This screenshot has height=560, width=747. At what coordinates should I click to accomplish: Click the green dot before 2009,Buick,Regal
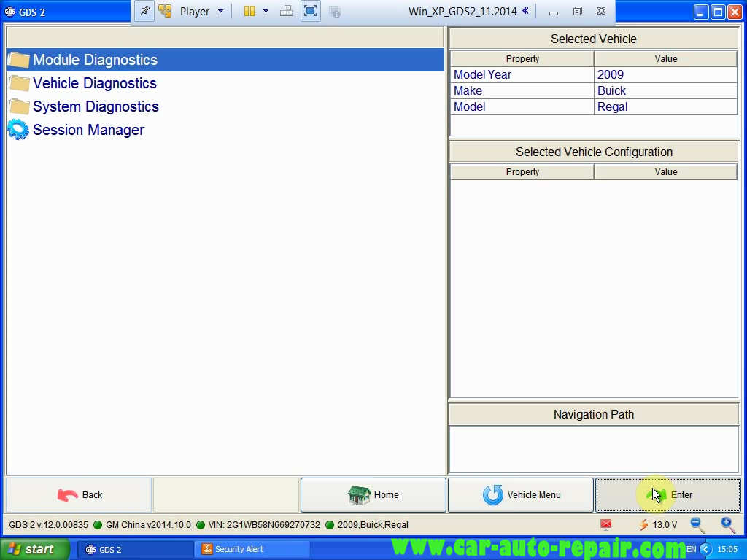pos(330,525)
